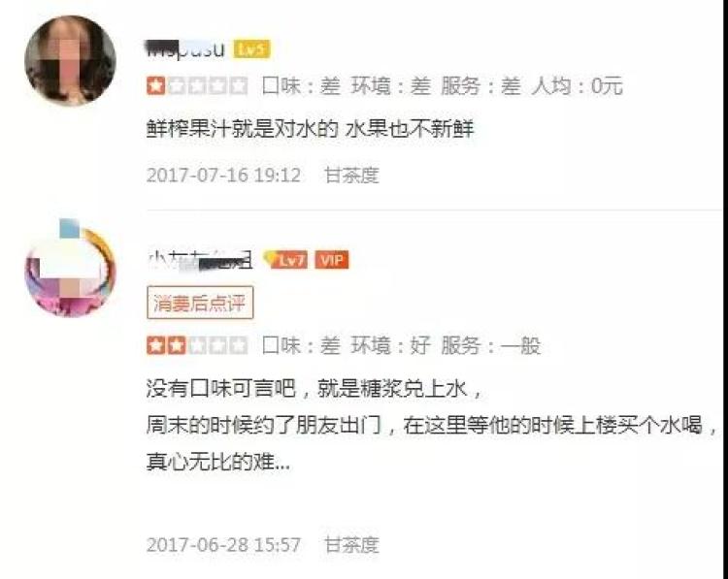Click the 2017-06-28 15:57 timestamp
This screenshot has width=728, height=579.
(223, 545)
